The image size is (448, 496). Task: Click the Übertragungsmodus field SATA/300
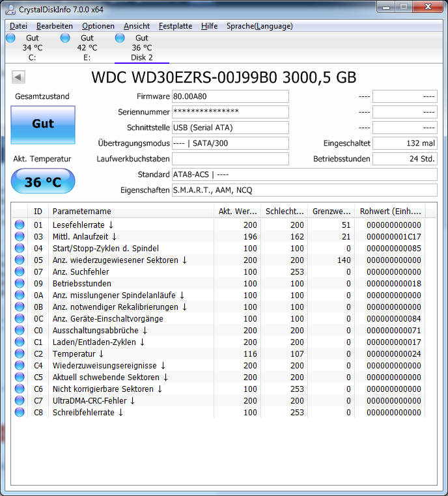click(231, 143)
